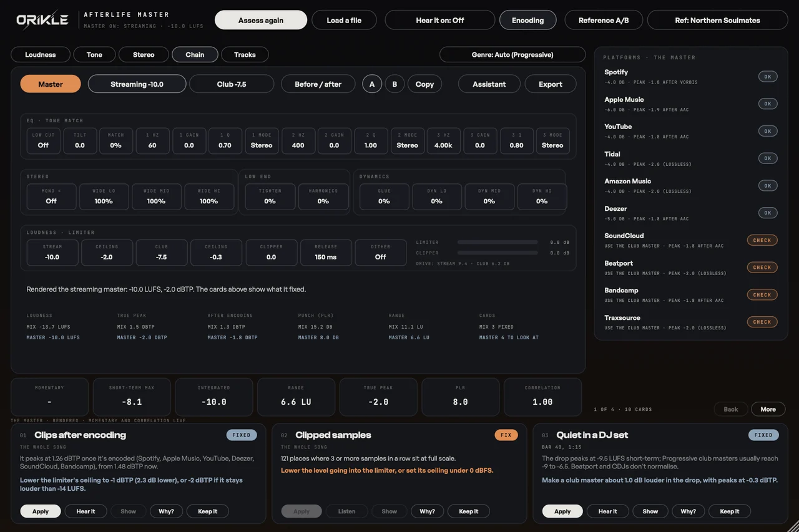The image size is (799, 532).
Task: Copy settings between slots
Action: pyautogui.click(x=424, y=84)
